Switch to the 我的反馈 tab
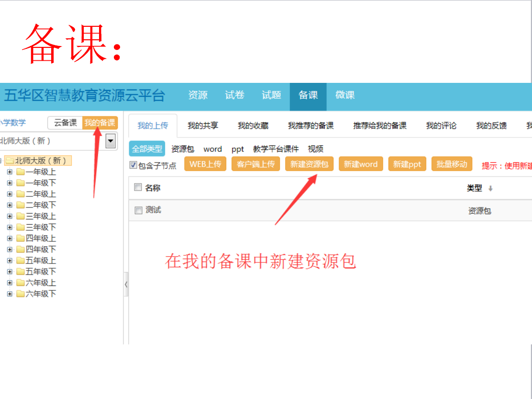Viewport: 532px width, 399px height. 491,125
